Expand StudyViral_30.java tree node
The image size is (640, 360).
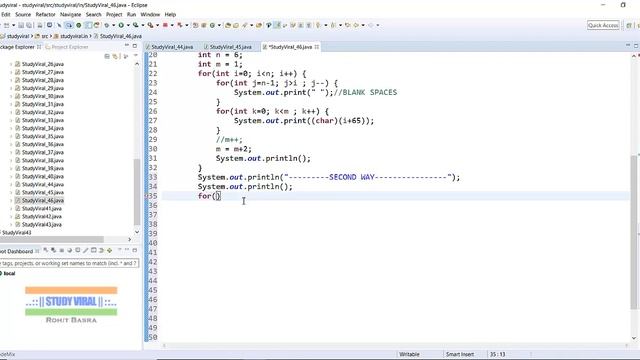(x=11, y=96)
